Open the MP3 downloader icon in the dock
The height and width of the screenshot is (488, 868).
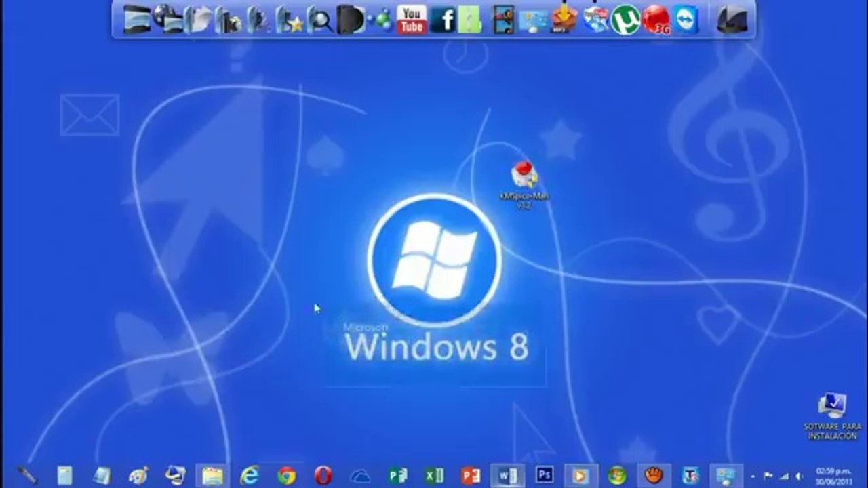click(563, 19)
